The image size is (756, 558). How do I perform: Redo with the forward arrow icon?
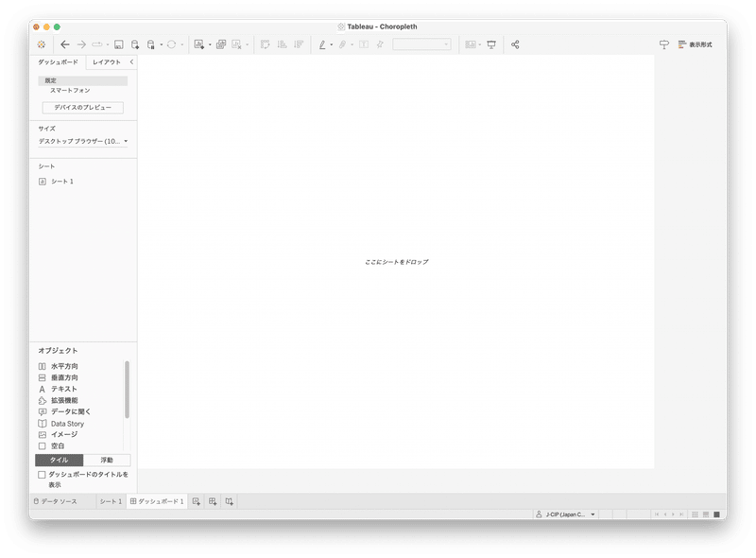click(x=81, y=44)
